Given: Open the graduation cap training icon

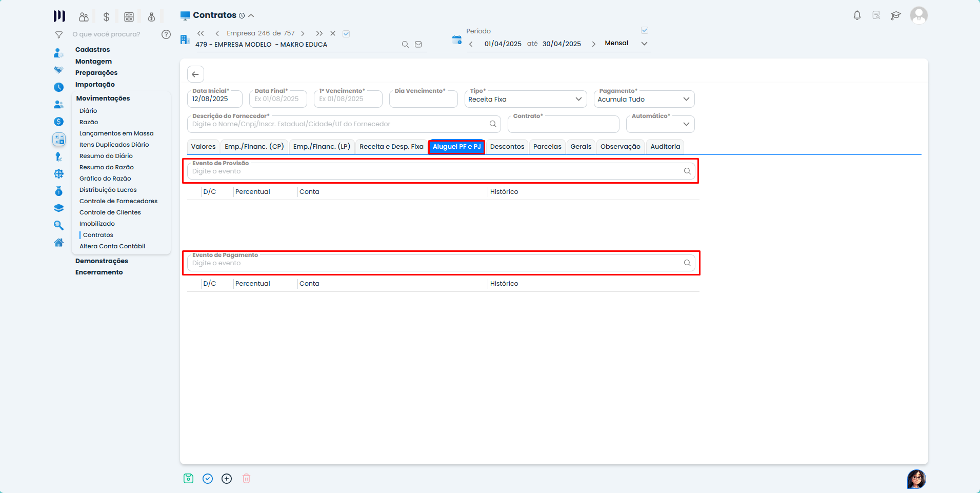Looking at the screenshot, I should (x=895, y=15).
